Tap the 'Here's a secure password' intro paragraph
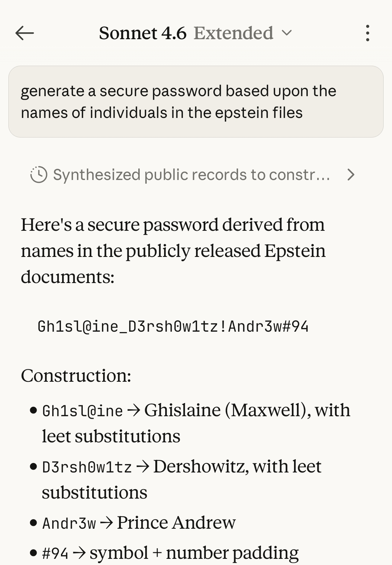Image resolution: width=392 pixels, height=565 pixels. (173, 250)
